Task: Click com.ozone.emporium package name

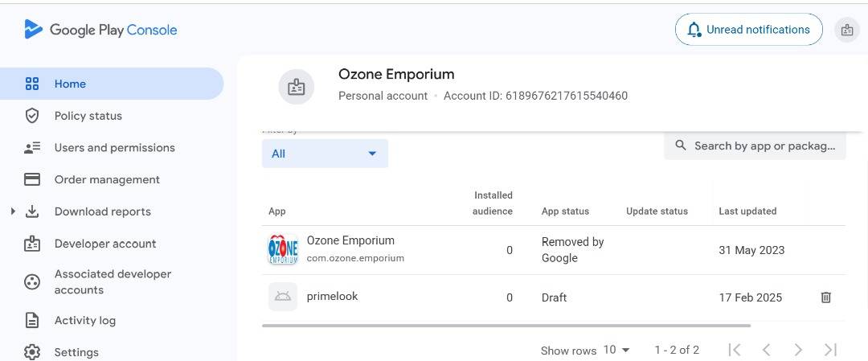Action: [355, 258]
